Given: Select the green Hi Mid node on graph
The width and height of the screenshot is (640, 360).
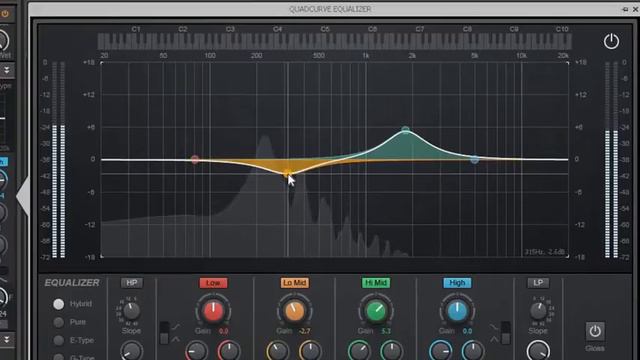Looking at the screenshot, I should point(405,130).
